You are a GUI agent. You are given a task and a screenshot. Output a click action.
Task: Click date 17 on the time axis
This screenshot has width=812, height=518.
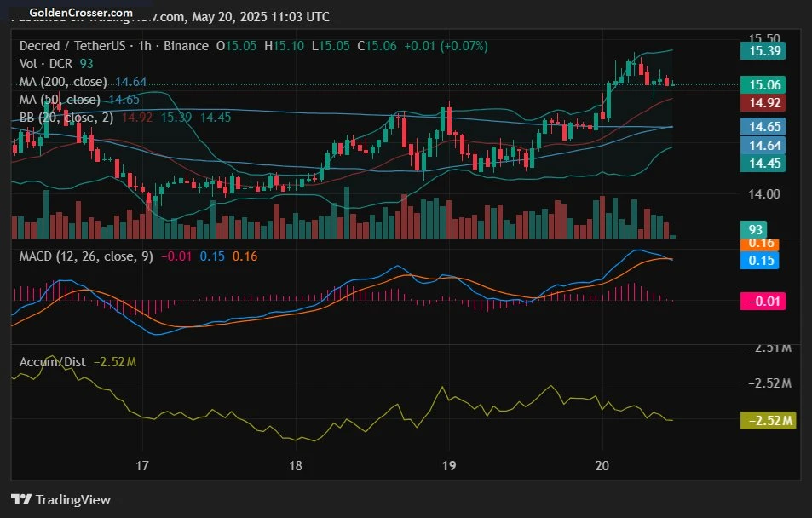point(142,465)
